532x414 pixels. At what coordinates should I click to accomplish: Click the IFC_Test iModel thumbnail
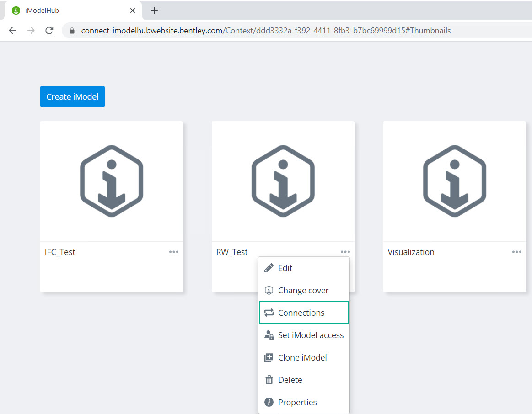112,181
